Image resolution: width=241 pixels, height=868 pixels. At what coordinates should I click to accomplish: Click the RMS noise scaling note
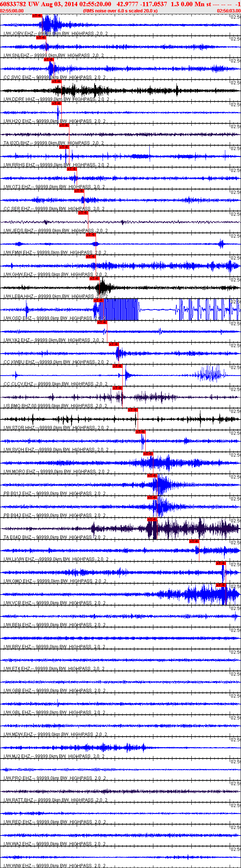120,11
